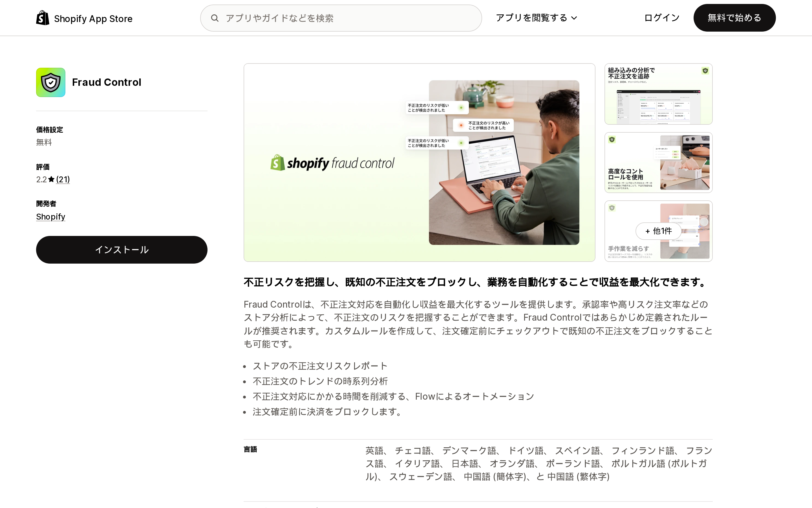This screenshot has height=508, width=812.
Task: Click the Fraud Control app title
Action: coord(106,82)
